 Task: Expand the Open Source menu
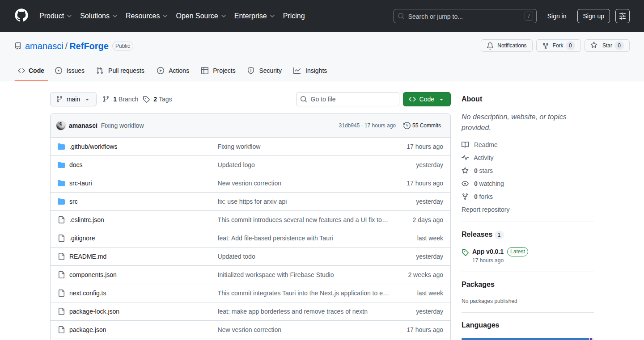pos(201,16)
